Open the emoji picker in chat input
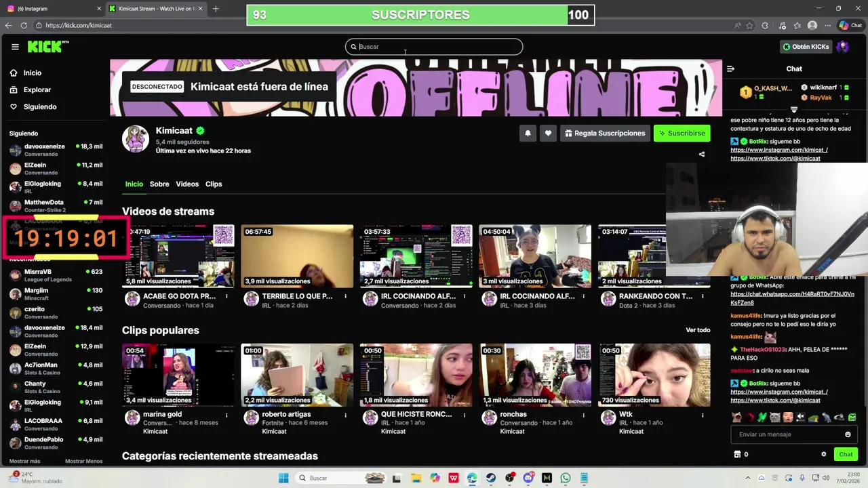 tap(848, 434)
